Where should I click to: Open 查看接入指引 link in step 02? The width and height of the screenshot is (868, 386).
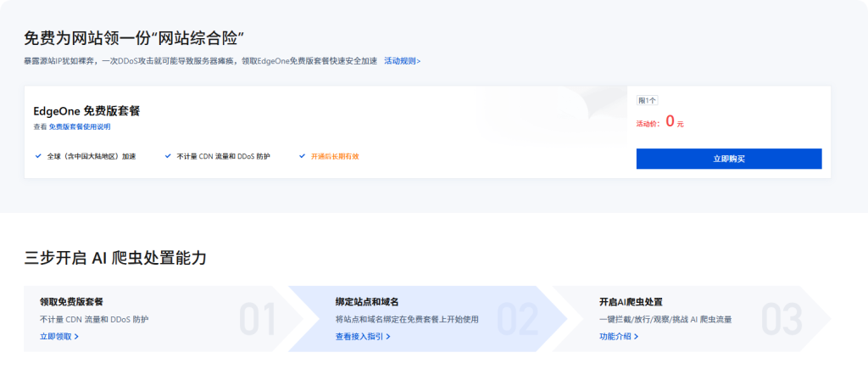pos(363,336)
